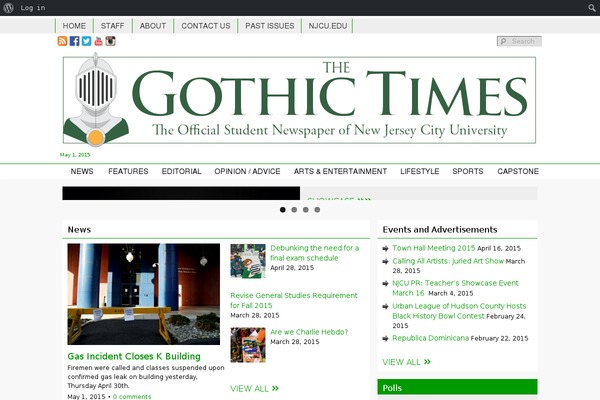Open the admin bar search icon
The height and width of the screenshot is (400, 600).
592,8
